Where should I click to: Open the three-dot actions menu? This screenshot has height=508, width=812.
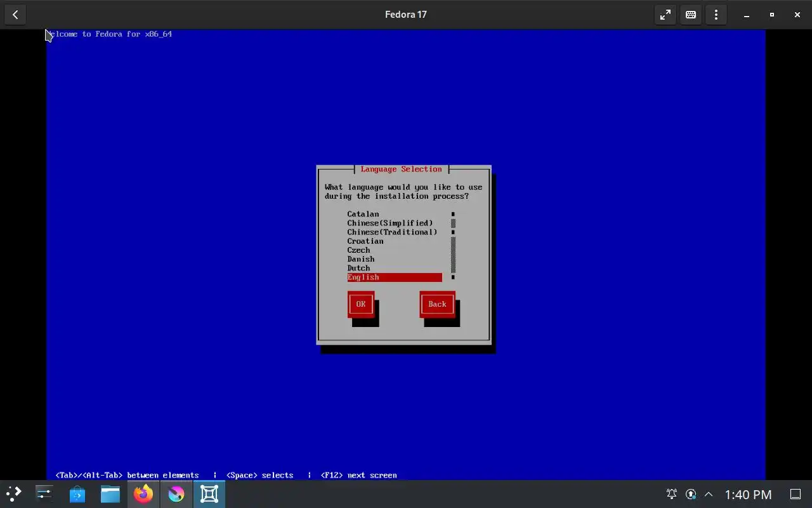point(716,15)
